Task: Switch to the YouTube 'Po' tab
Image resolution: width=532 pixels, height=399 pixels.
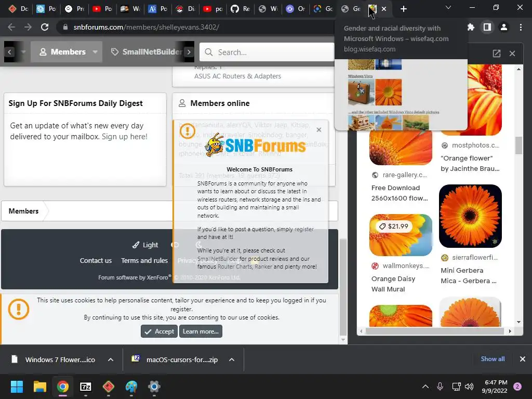Action: 102,9
